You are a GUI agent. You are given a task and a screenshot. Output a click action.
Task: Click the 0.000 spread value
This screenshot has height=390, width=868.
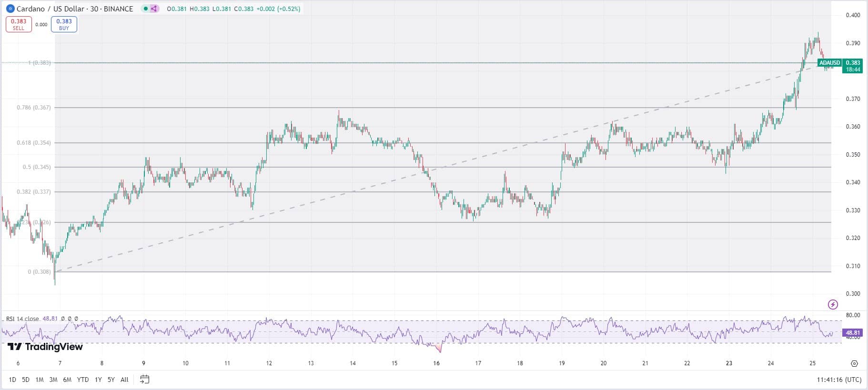pyautogui.click(x=41, y=24)
